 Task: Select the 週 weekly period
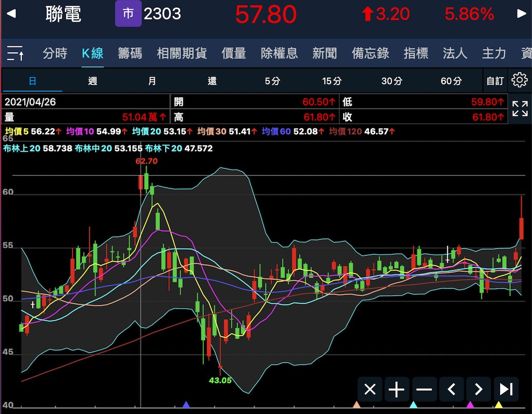[x=93, y=81]
